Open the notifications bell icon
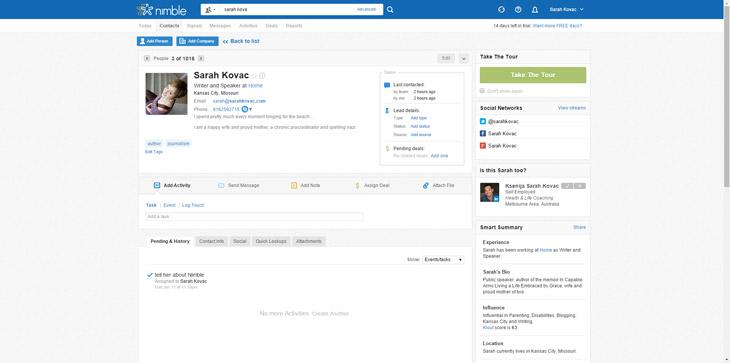This screenshot has width=730, height=363. [x=535, y=10]
